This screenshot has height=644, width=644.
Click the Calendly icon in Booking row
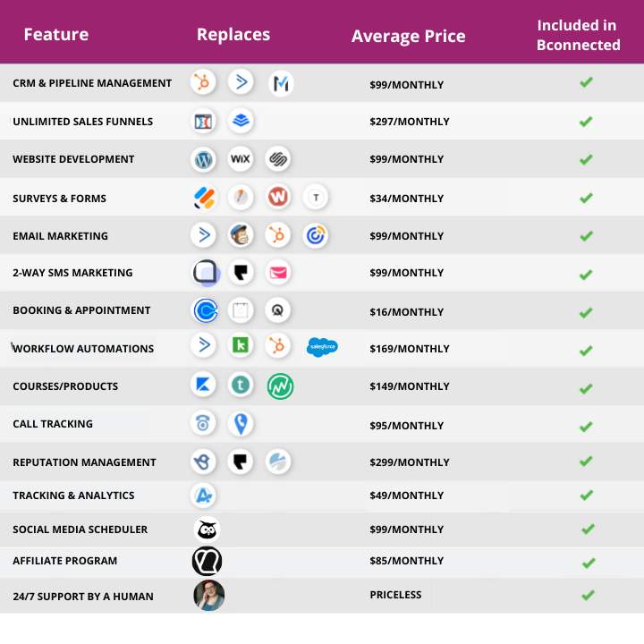[206, 310]
